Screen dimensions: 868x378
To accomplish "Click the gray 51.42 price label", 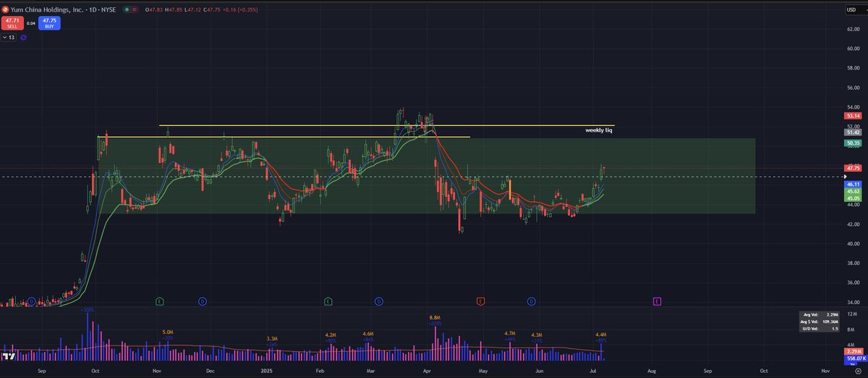I will pyautogui.click(x=851, y=133).
